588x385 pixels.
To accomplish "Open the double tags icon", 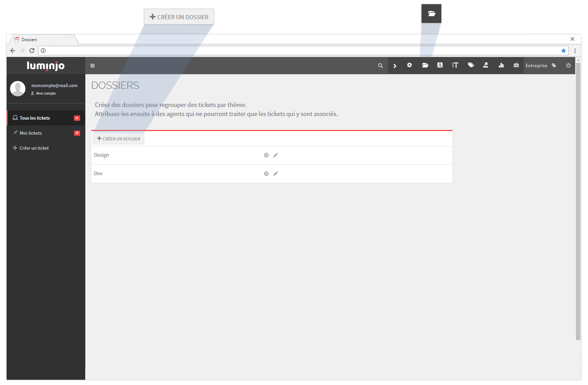I will coord(471,65).
